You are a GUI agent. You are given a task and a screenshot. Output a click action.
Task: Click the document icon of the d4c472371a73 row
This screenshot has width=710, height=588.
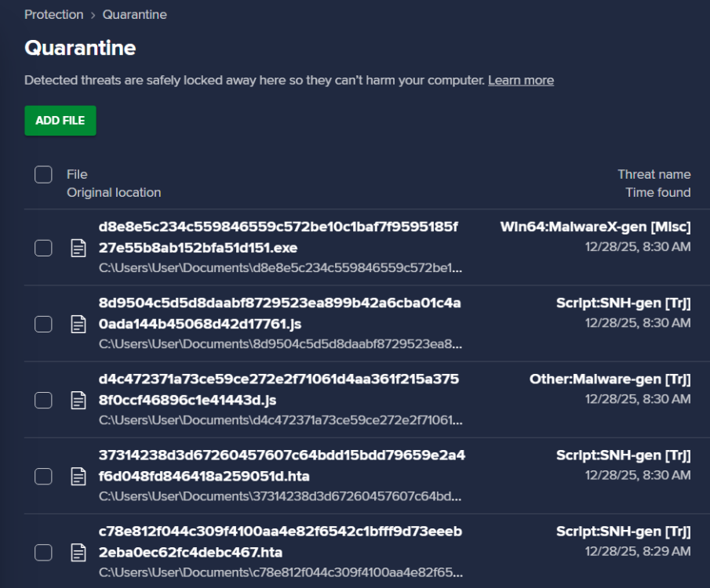pos(78,400)
